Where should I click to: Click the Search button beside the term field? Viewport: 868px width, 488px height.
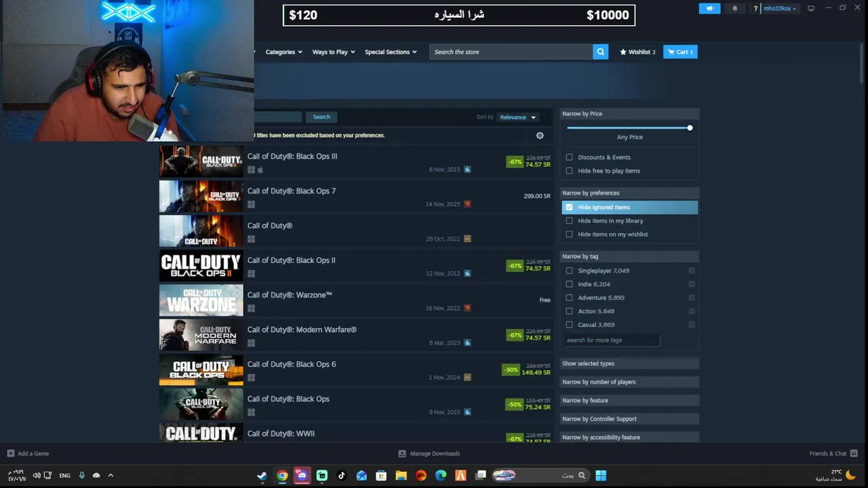321,117
